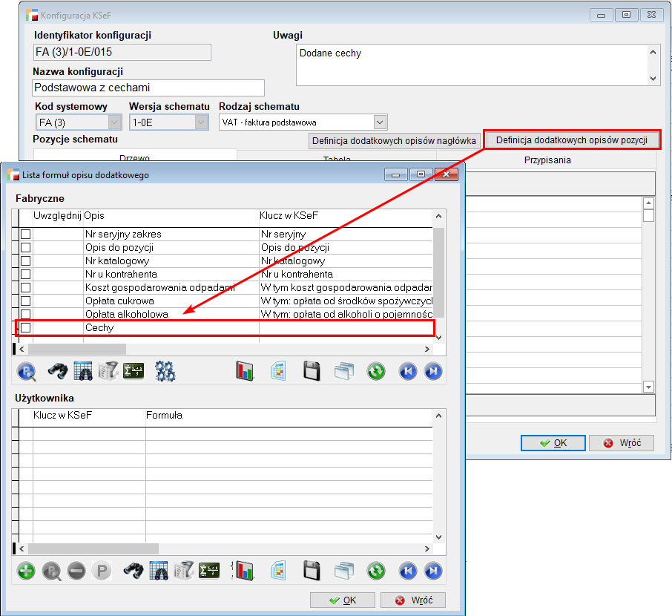
Task: Click Definicja dodatkowych opisów nagłówka button
Action: (394, 140)
